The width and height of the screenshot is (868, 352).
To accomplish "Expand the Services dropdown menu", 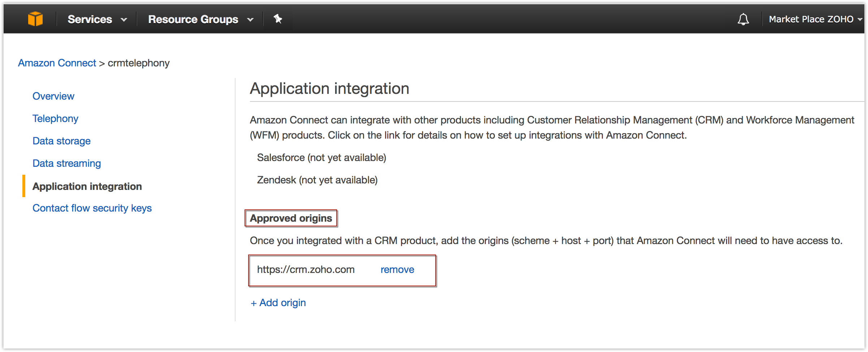I will (97, 19).
